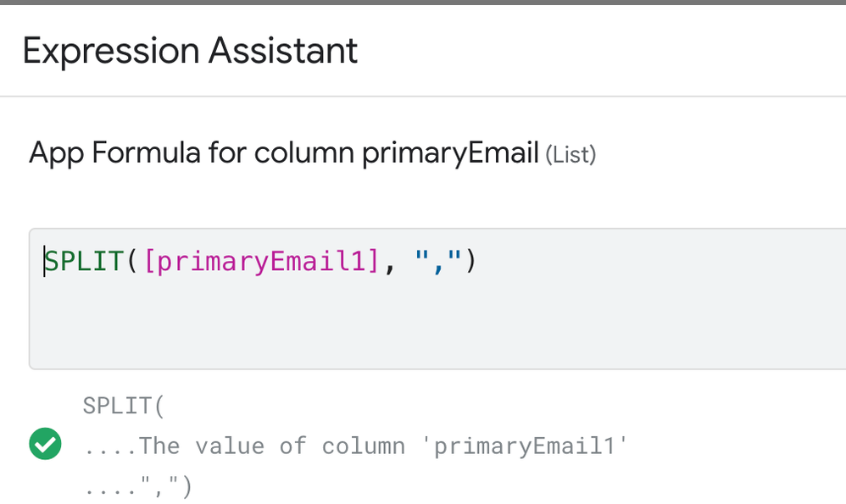Select the [primaryEmail1] column reference in formula
Viewport: 846px width, 504px height.
coord(262,262)
